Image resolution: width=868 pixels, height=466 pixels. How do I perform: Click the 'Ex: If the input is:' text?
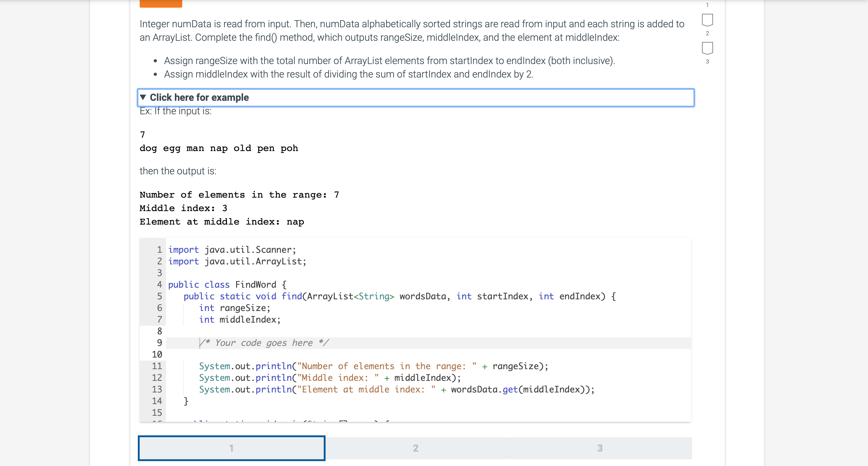[x=175, y=111]
